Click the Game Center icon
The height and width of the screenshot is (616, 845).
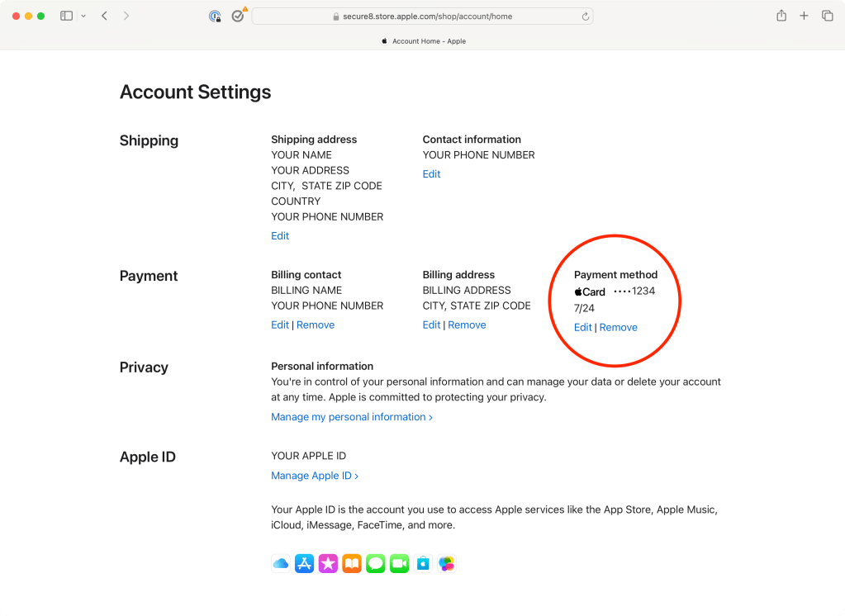[447, 564]
